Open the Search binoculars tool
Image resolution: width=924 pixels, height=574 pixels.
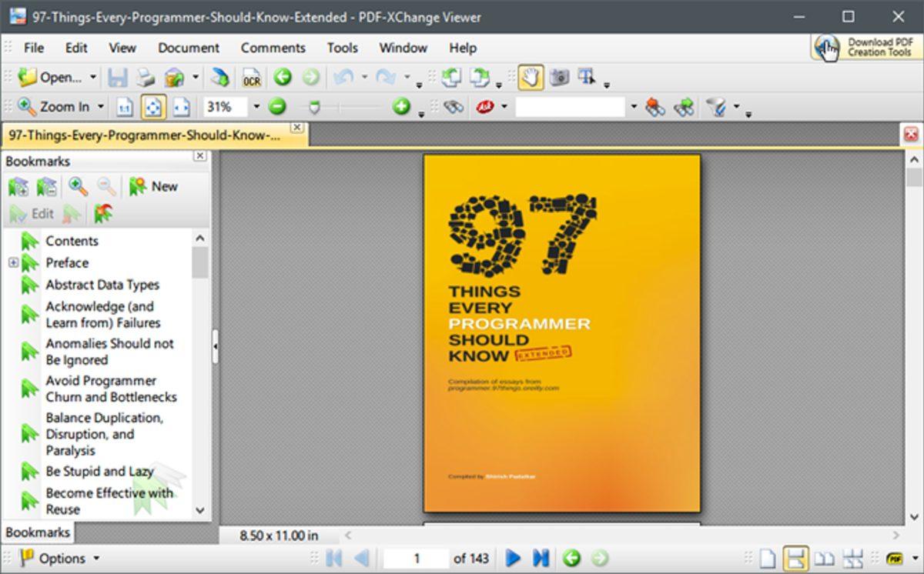(x=454, y=106)
